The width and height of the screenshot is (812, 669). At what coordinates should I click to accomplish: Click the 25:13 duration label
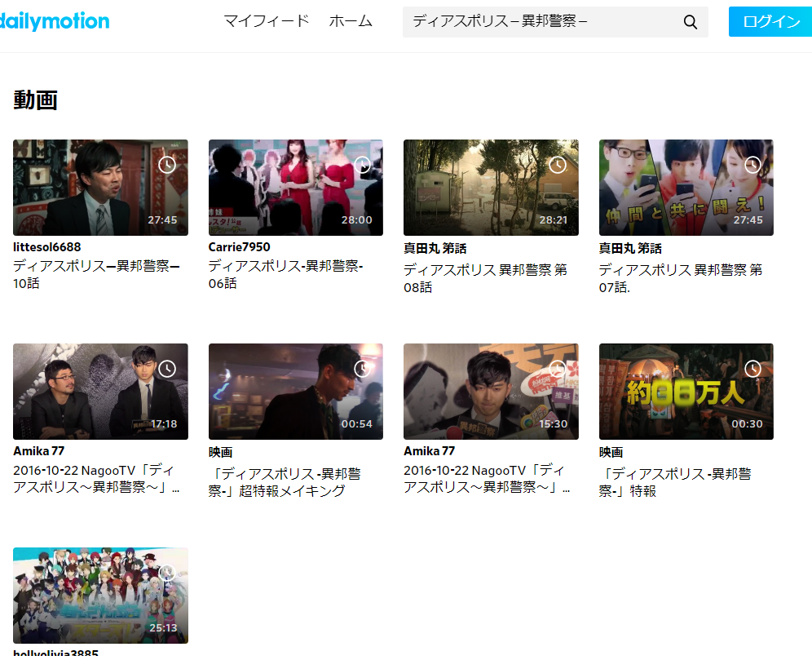163,628
